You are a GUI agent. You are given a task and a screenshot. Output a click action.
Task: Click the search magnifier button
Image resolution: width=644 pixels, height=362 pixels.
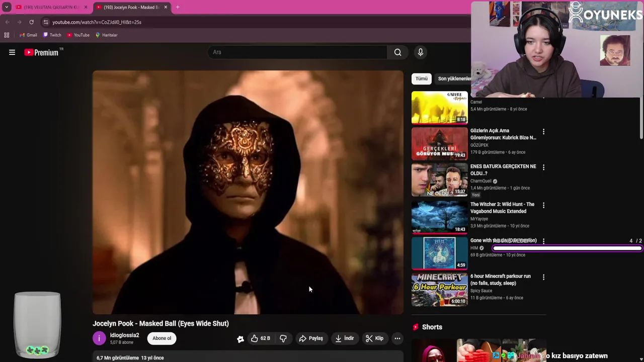pyautogui.click(x=397, y=52)
